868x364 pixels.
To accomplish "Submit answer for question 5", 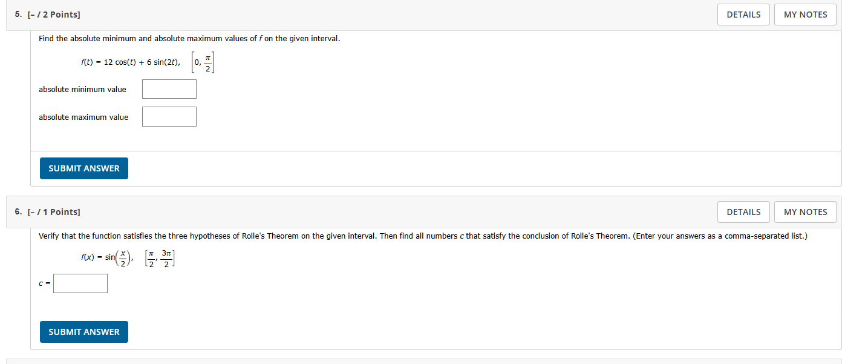I will 84,168.
